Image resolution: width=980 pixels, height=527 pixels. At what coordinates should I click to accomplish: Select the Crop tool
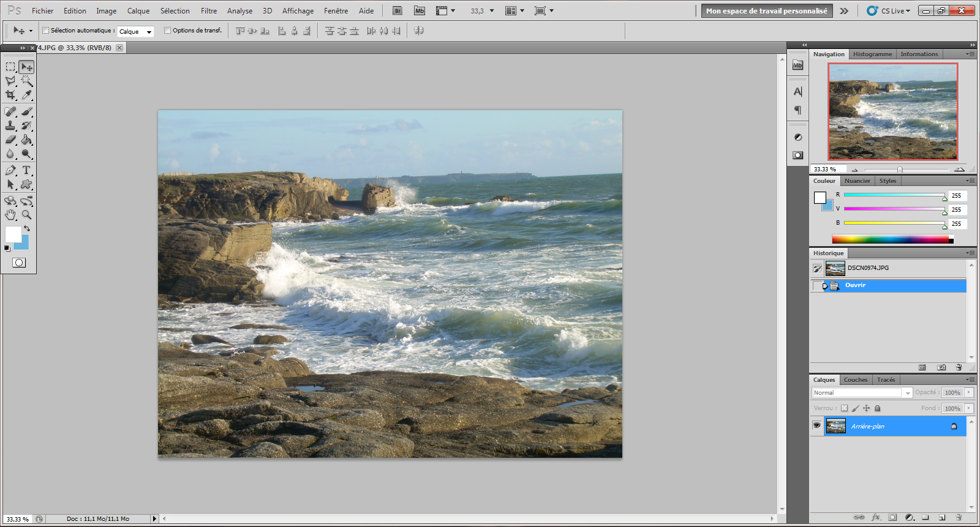pyautogui.click(x=10, y=95)
